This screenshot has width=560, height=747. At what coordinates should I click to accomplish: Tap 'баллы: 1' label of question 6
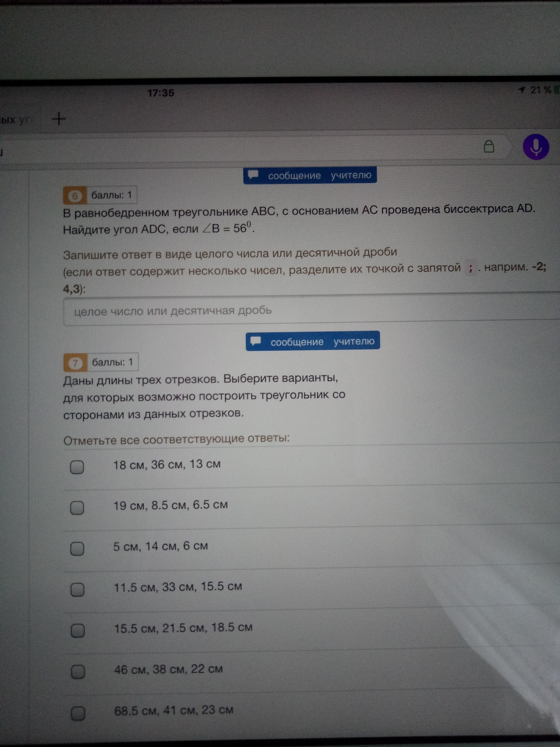pyautogui.click(x=112, y=195)
